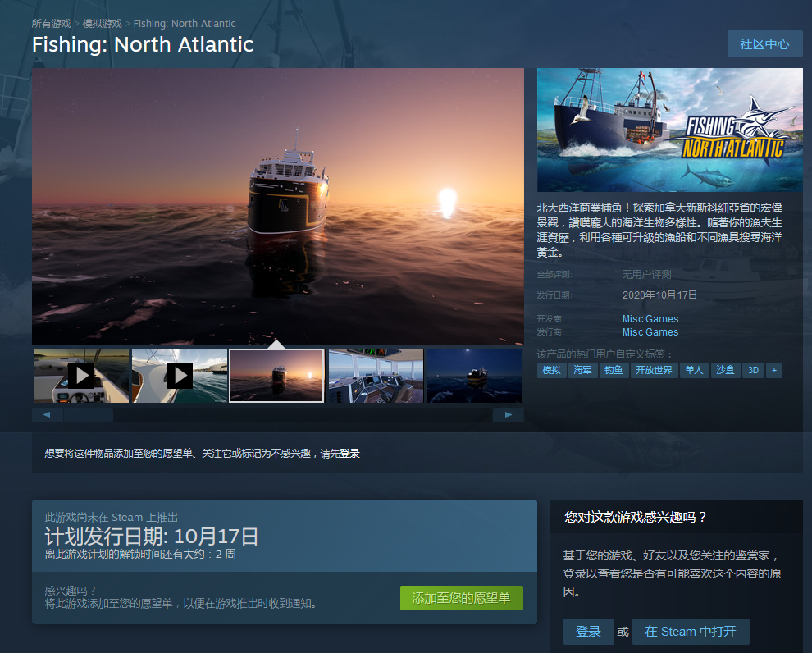Click the left arrow under the screenshots
This screenshot has width=812, height=653.
point(47,415)
